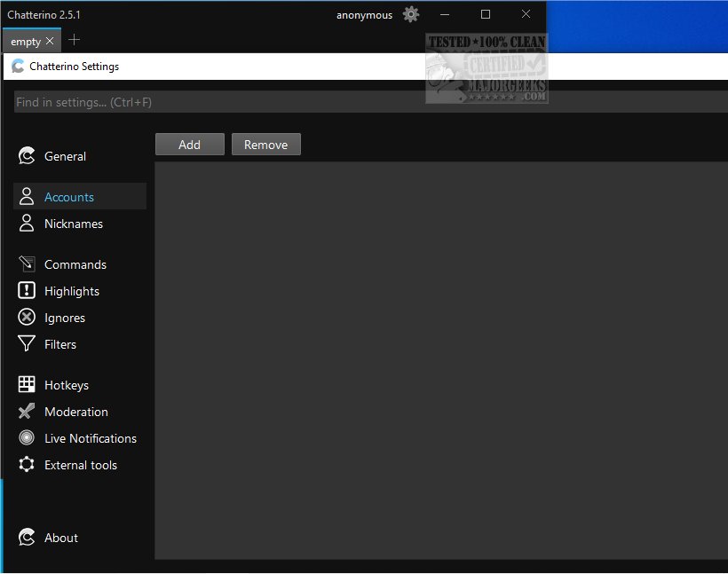Select the Highlights exclamation icon
The width and height of the screenshot is (728, 574).
coord(27,290)
